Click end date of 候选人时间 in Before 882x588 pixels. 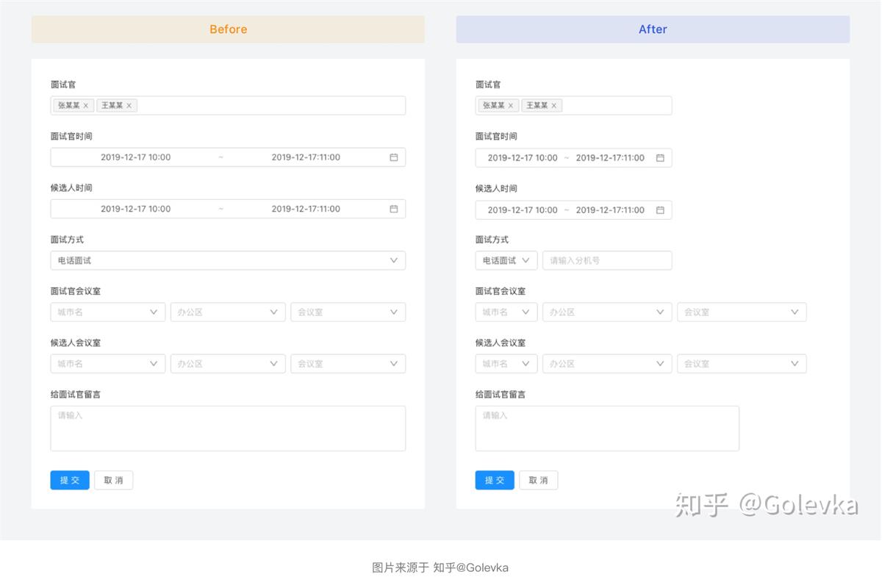pos(306,209)
